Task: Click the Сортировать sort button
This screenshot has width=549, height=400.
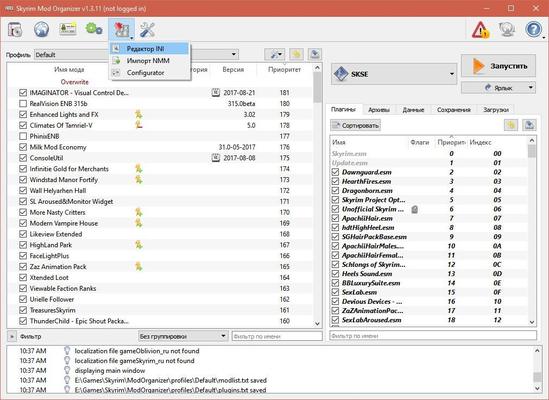Action: tap(355, 125)
